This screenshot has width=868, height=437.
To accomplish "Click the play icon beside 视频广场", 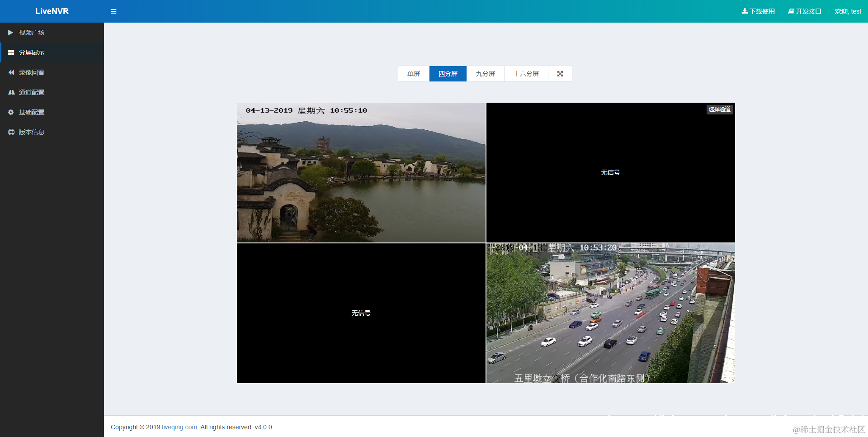I will point(11,33).
